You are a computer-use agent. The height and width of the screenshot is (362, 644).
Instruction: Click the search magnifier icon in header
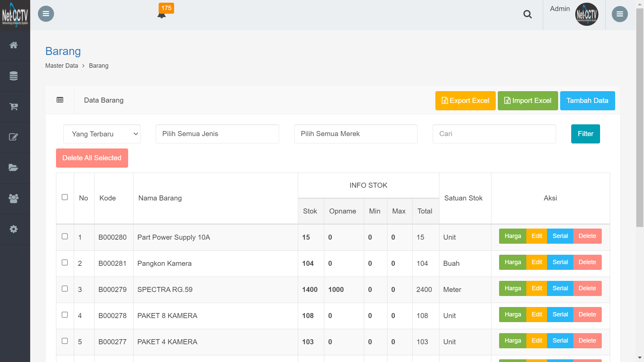tap(527, 14)
